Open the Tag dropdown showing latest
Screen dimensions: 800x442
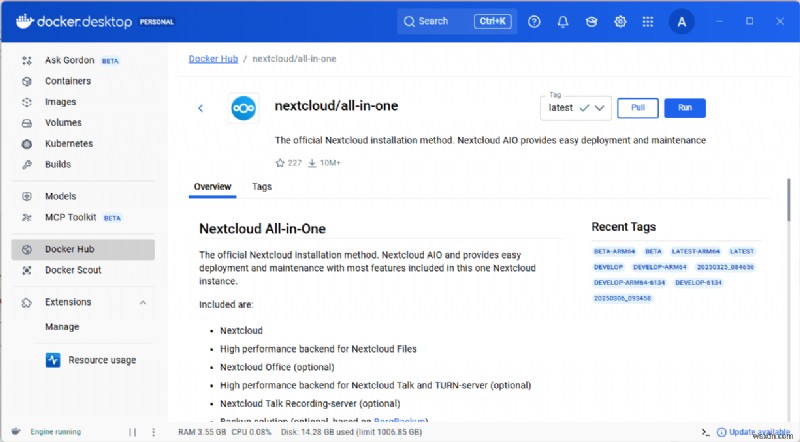[x=576, y=108]
